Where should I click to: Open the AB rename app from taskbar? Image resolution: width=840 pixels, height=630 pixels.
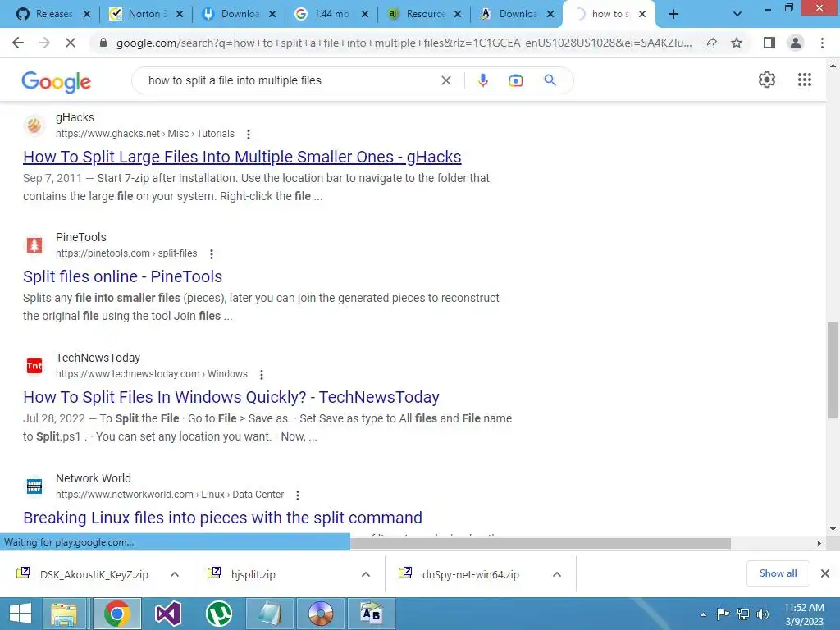click(372, 614)
